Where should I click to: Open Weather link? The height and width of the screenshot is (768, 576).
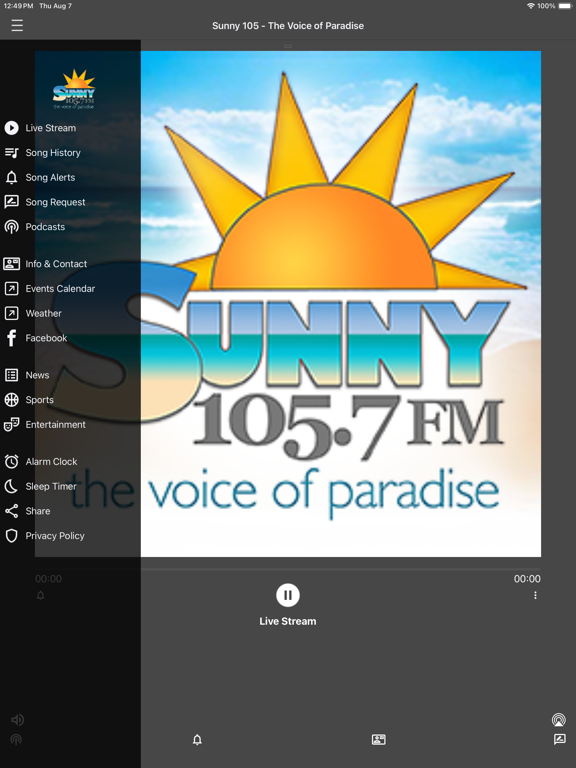(x=44, y=313)
